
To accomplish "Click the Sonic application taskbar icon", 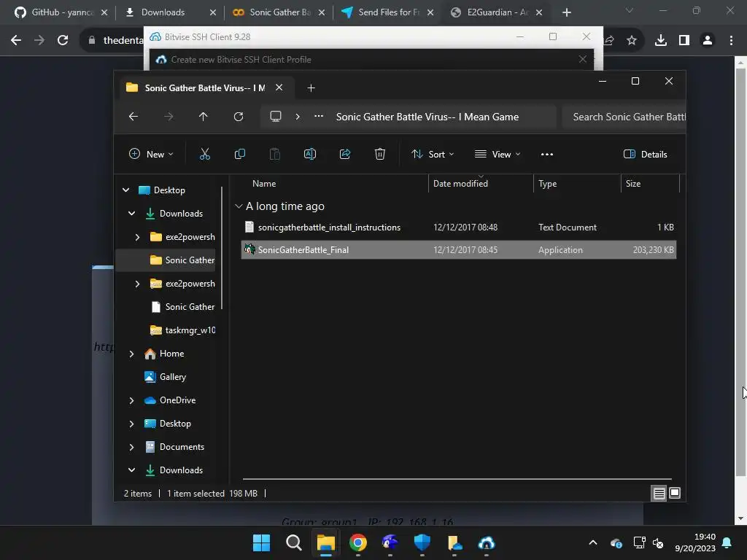I will [390, 542].
